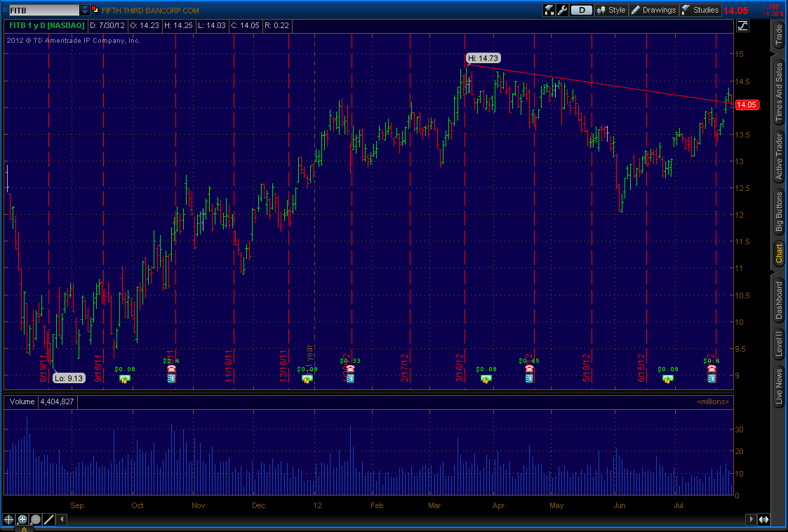The height and width of the screenshot is (532, 788).
Task: Open the Big Buttons side tab
Action: (x=778, y=212)
